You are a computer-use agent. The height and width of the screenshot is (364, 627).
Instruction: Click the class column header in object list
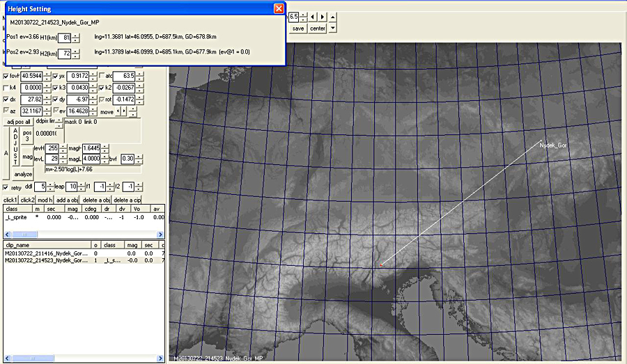tap(18, 209)
